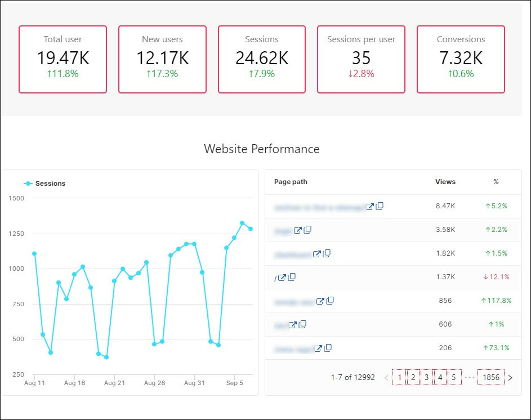
Task: Select page 2 of the table results
Action: 413,377
